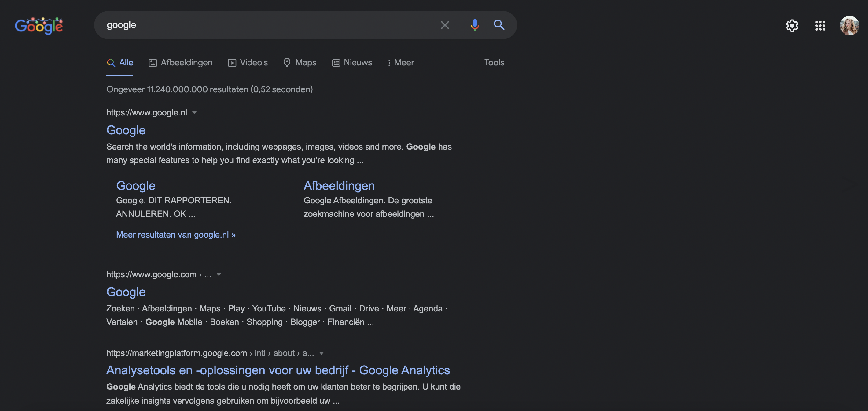
Task: Open the Afbeeldingen sitelink
Action: click(339, 186)
